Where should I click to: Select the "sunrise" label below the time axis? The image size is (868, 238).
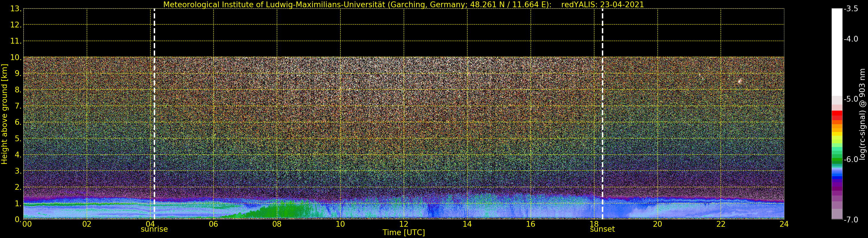(154, 229)
